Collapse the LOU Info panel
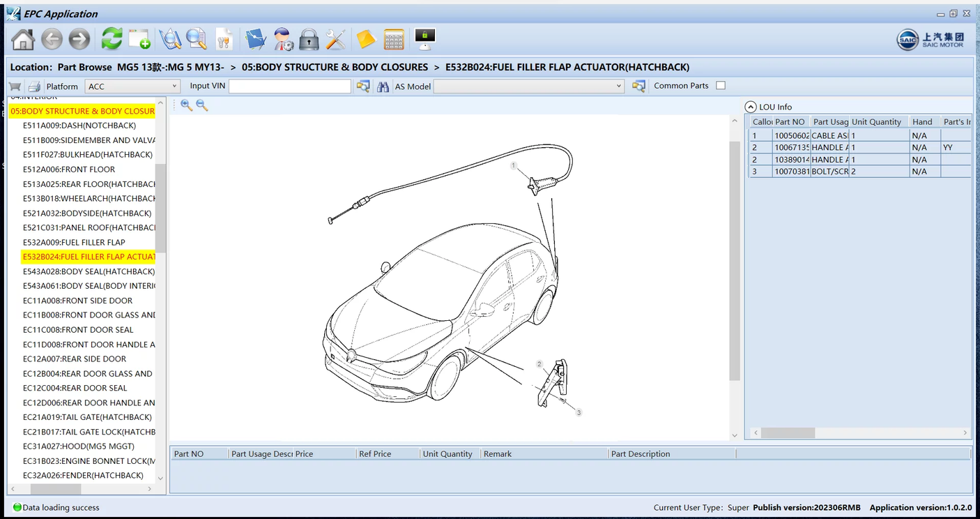Screen dimensions: 980x519 [751, 107]
